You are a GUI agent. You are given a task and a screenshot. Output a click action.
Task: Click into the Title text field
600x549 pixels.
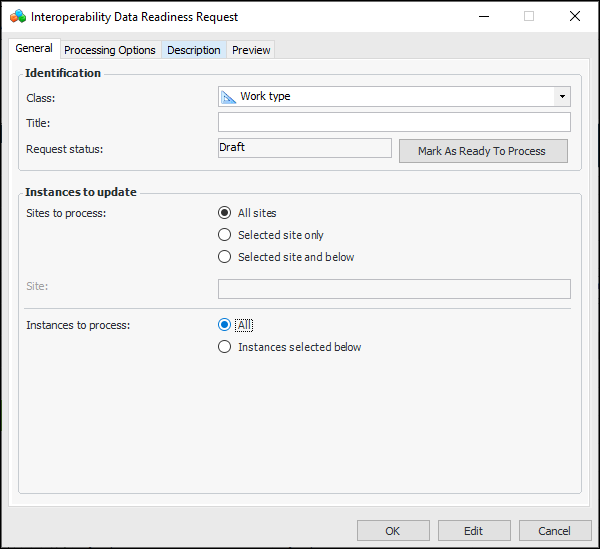394,123
